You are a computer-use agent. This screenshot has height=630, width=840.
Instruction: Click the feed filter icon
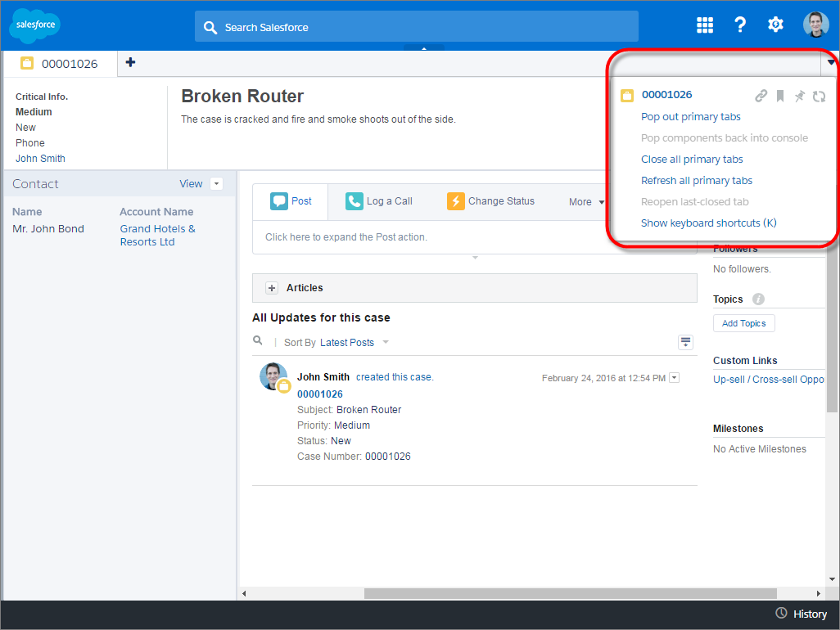pos(685,342)
